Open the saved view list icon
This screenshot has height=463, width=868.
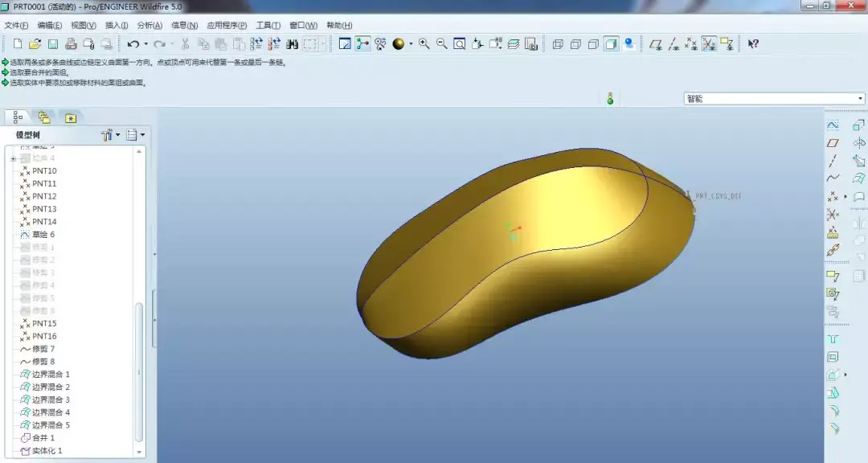pos(495,43)
